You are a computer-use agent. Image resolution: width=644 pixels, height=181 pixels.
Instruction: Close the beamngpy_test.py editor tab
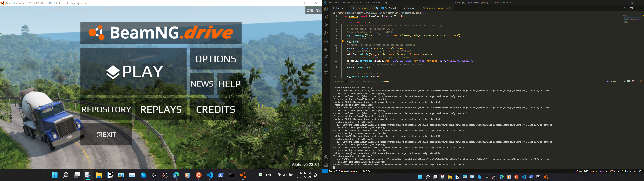tap(377, 8)
